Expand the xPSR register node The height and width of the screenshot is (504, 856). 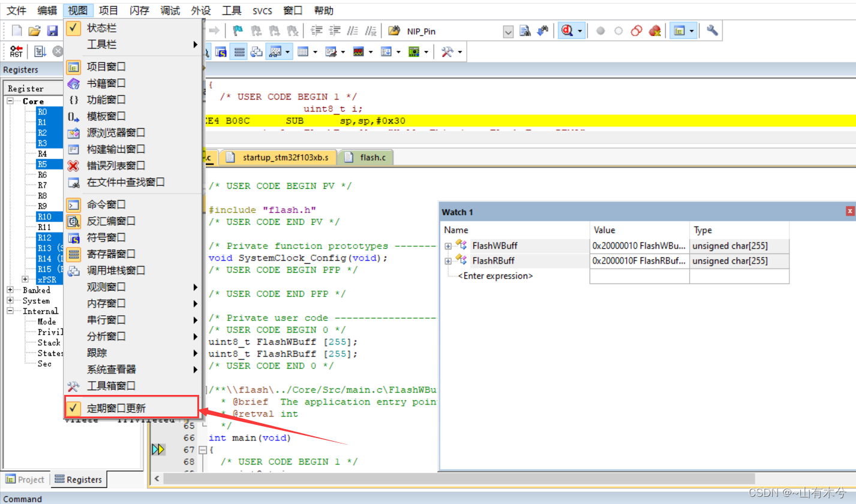point(25,279)
